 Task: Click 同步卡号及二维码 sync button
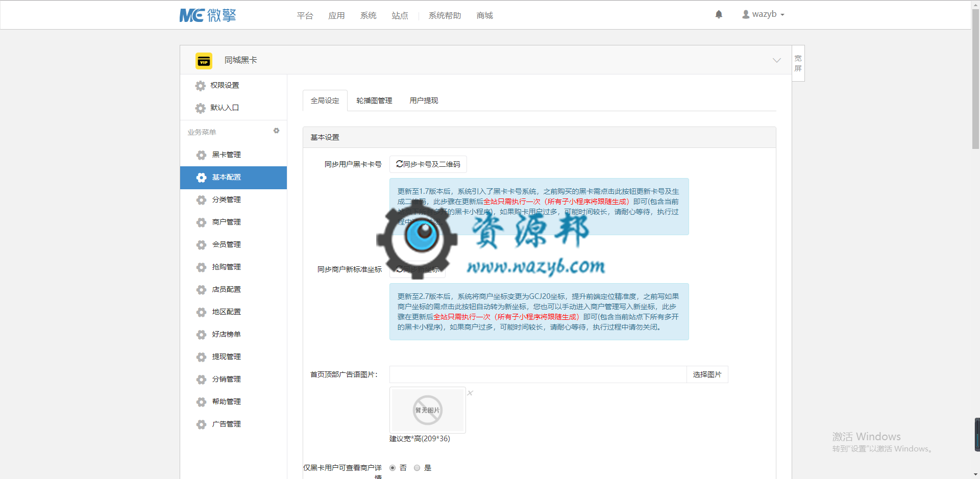(428, 164)
